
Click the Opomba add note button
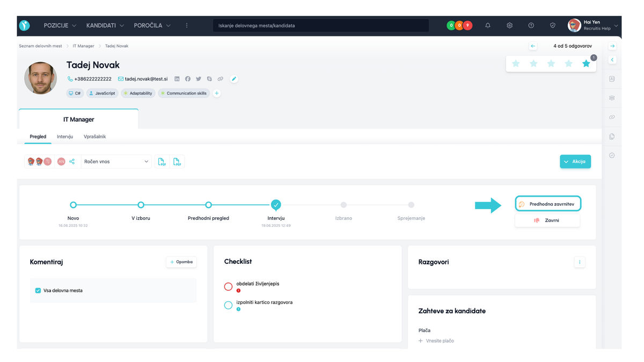coord(181,262)
